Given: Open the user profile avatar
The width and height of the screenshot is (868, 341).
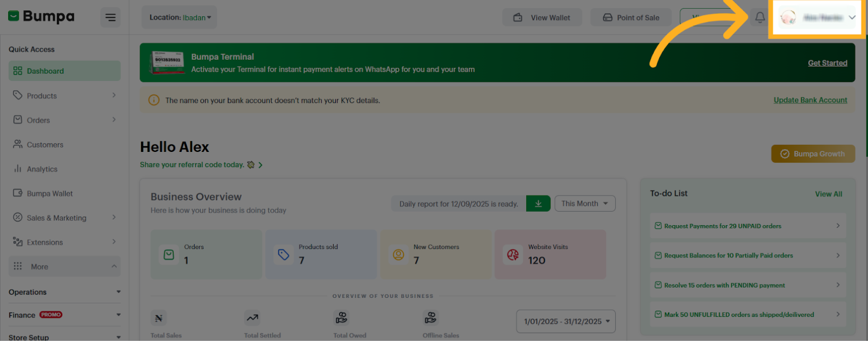Looking at the screenshot, I should [788, 17].
